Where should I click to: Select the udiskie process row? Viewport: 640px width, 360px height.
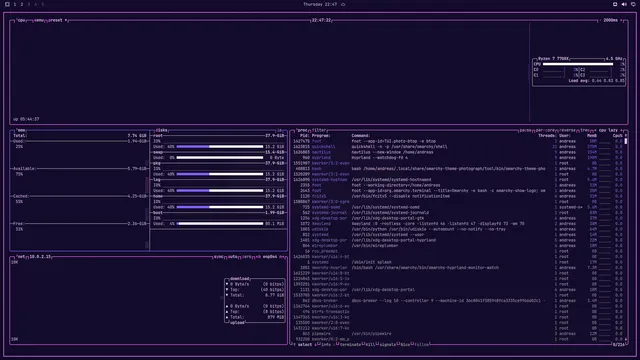[458, 229]
